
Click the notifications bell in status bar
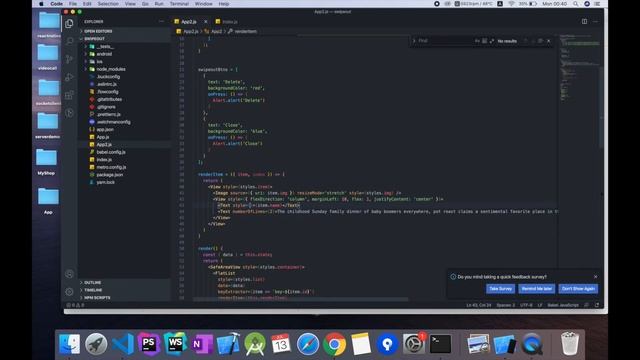click(597, 305)
